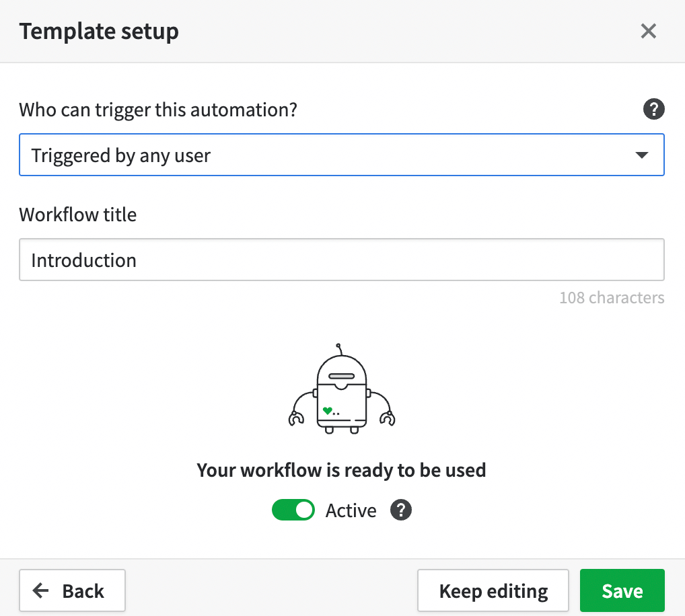Open the "Triggered by any user" dropdown
Image resolution: width=685 pixels, height=616 pixels.
pyautogui.click(x=342, y=155)
